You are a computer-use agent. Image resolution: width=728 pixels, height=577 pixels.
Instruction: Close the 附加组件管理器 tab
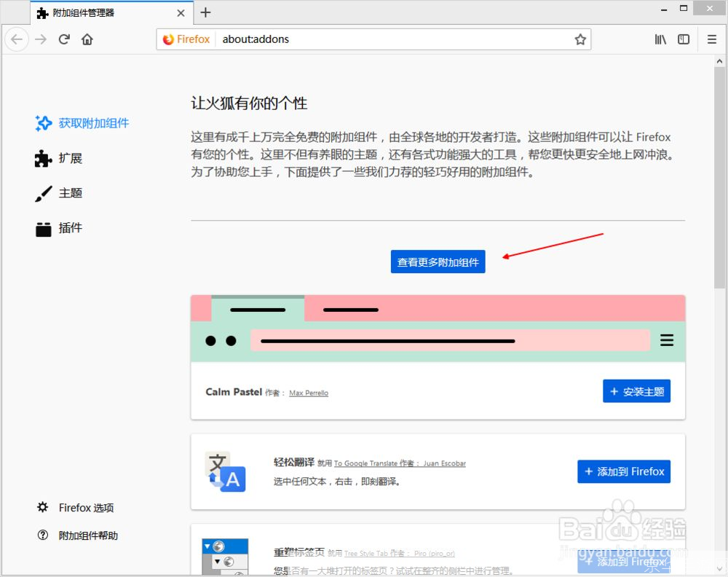click(181, 13)
